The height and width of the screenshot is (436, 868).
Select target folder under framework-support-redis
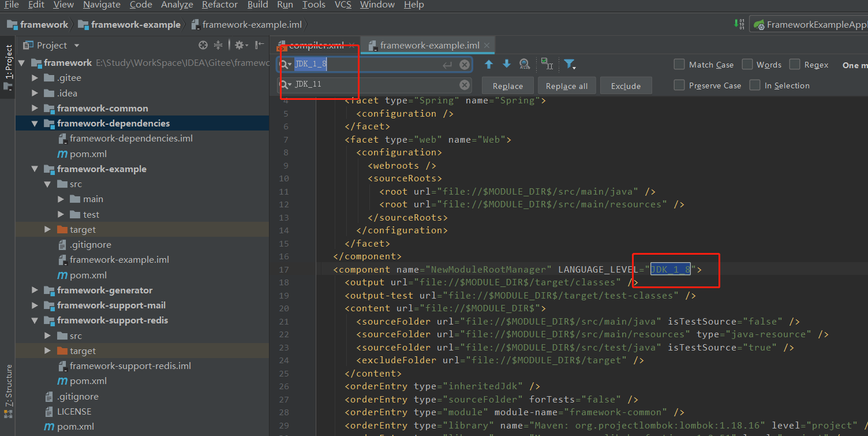coord(83,351)
